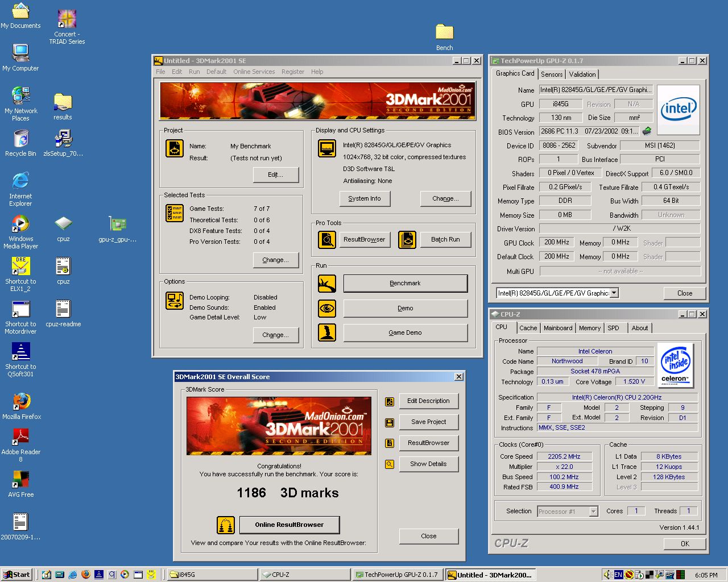Viewport: 728px width, 582px height.
Task: Click the Celeron logo in CPU-Z
Action: tap(675, 365)
